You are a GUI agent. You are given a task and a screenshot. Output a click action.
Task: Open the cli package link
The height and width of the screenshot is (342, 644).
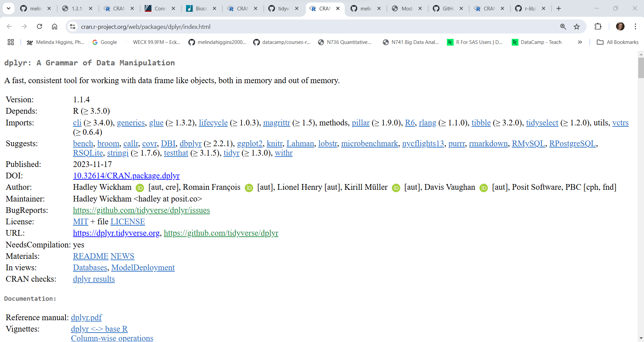[x=77, y=123]
